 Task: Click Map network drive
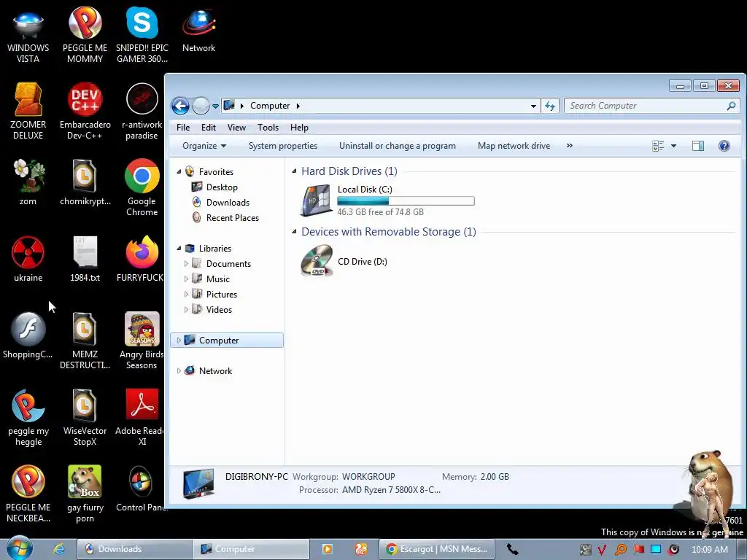514,146
